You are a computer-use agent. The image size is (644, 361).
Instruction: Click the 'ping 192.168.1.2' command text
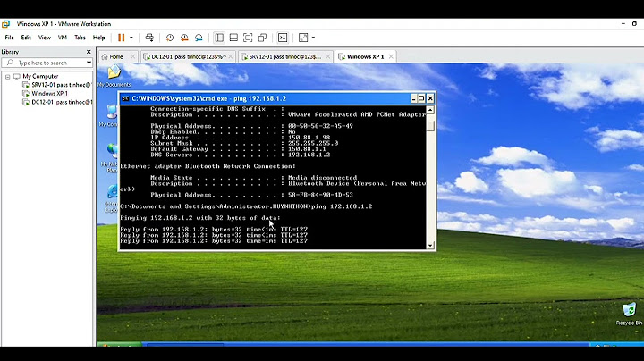pos(342,206)
